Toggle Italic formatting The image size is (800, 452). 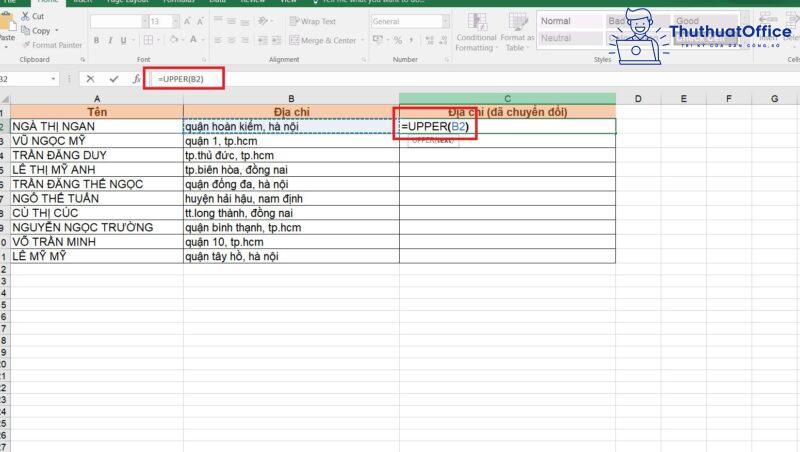(x=110, y=40)
